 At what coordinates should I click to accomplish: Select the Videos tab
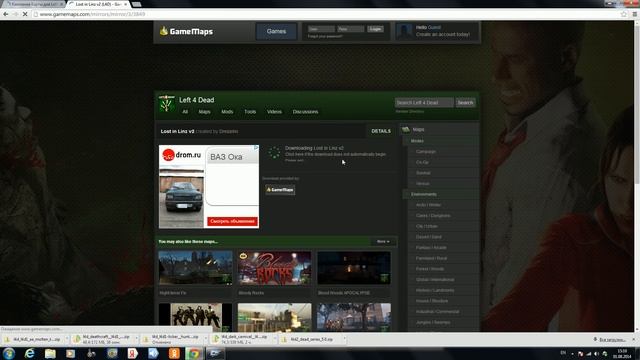point(274,112)
